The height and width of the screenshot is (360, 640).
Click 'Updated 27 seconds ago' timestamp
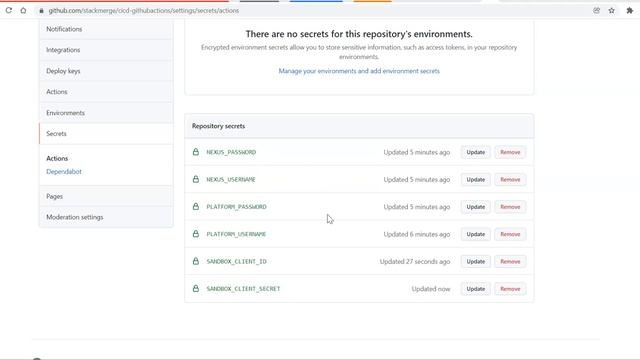coord(415,262)
